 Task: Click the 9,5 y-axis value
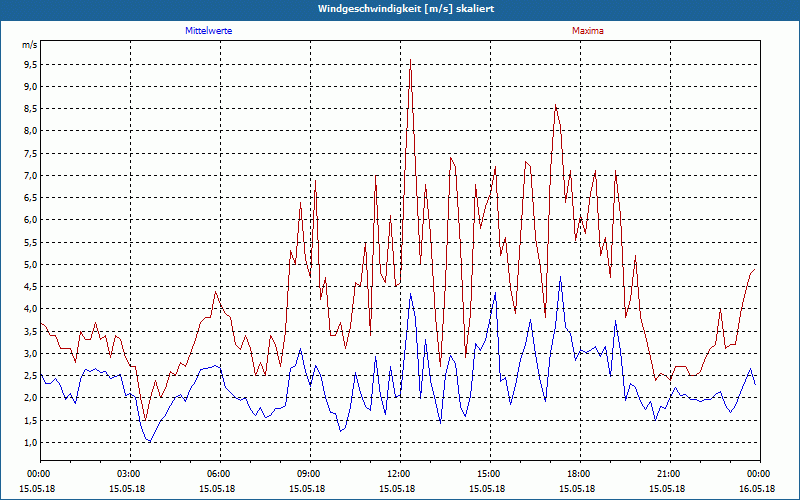click(x=31, y=64)
